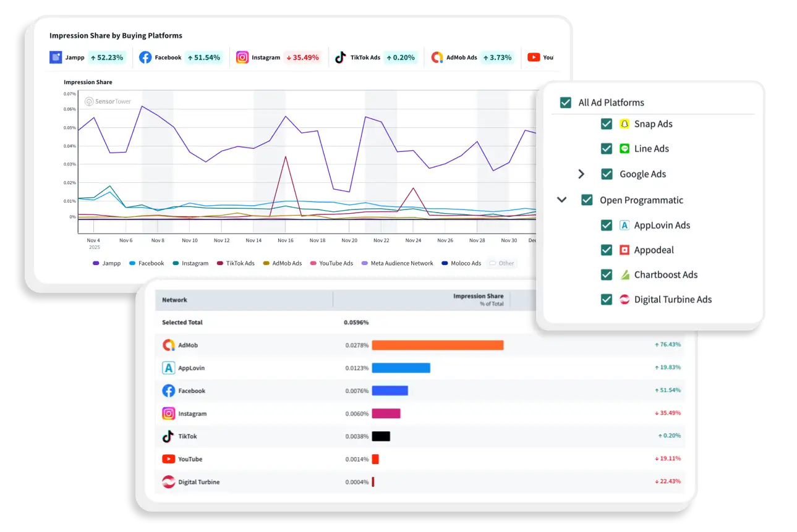Uncheck the Appodeal checkbox
This screenshot has height=532, width=797.
[x=607, y=250]
